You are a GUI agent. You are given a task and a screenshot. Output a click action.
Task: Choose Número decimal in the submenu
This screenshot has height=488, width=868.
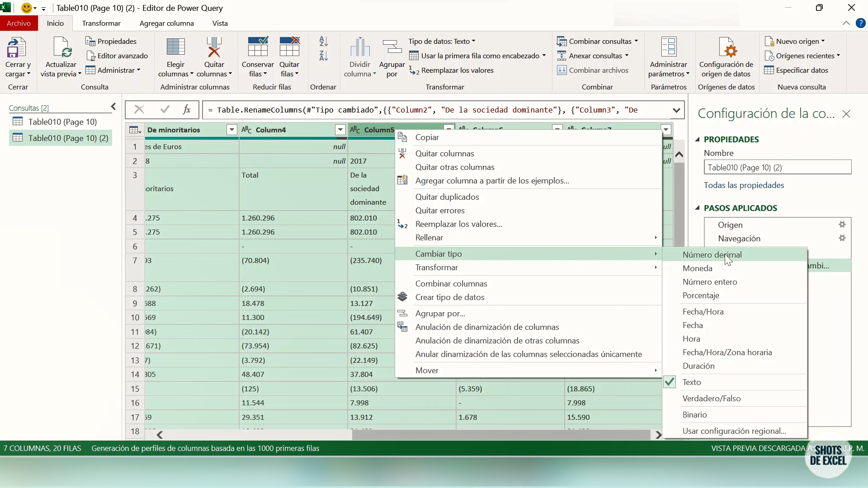[x=735, y=255]
